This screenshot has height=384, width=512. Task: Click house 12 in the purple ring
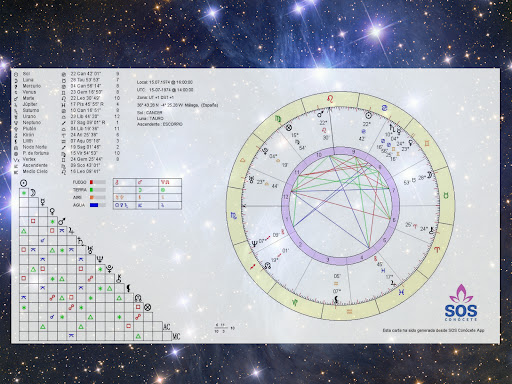click(x=286, y=197)
